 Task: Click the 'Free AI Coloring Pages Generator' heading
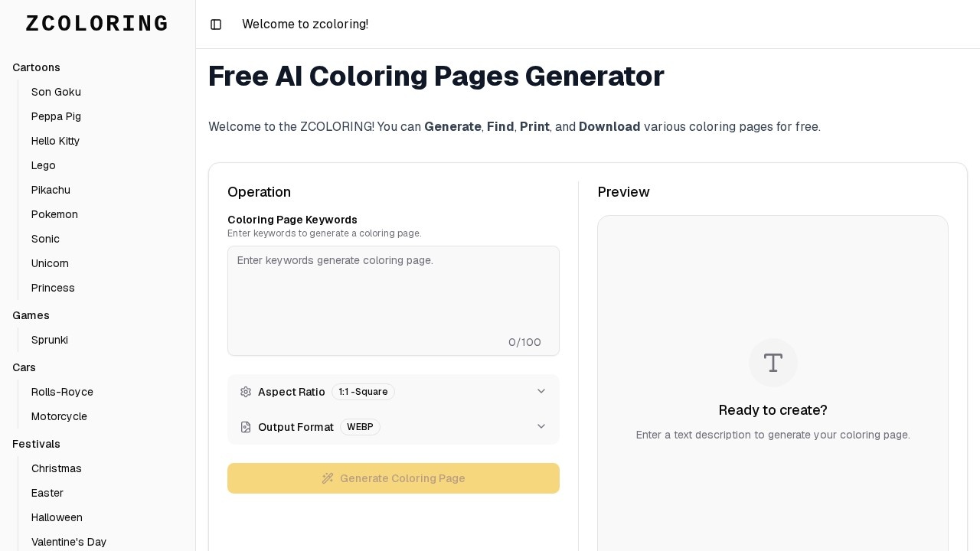pyautogui.click(x=436, y=77)
